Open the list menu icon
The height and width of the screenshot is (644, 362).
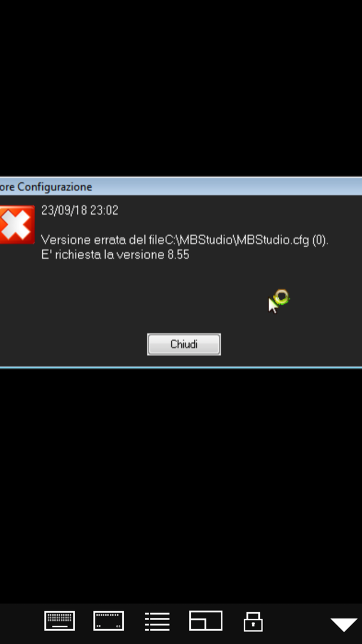click(x=157, y=621)
